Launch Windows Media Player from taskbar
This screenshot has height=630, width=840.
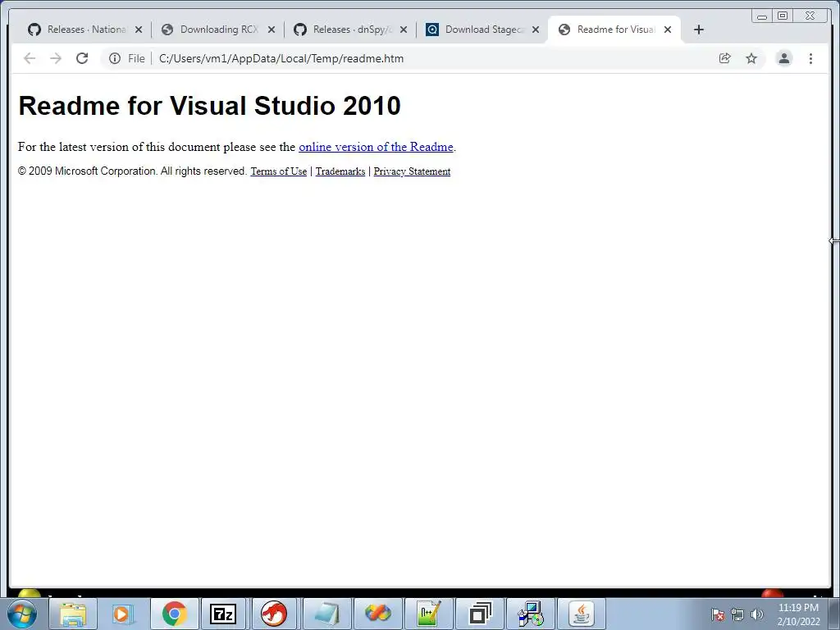[x=123, y=614]
